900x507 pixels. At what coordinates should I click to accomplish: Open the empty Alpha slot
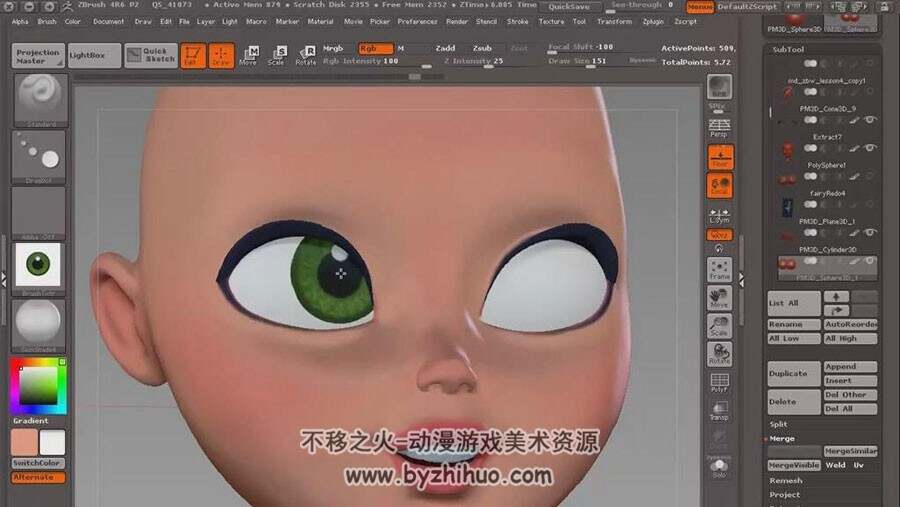click(x=39, y=213)
